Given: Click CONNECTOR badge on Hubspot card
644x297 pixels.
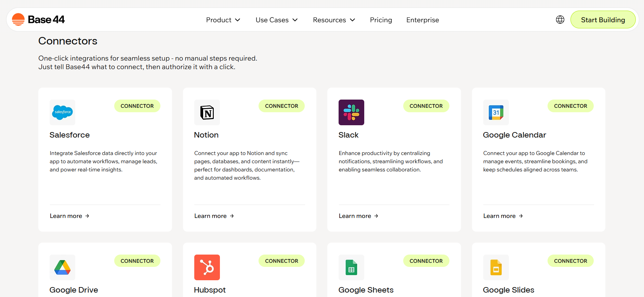Looking at the screenshot, I should (281, 261).
